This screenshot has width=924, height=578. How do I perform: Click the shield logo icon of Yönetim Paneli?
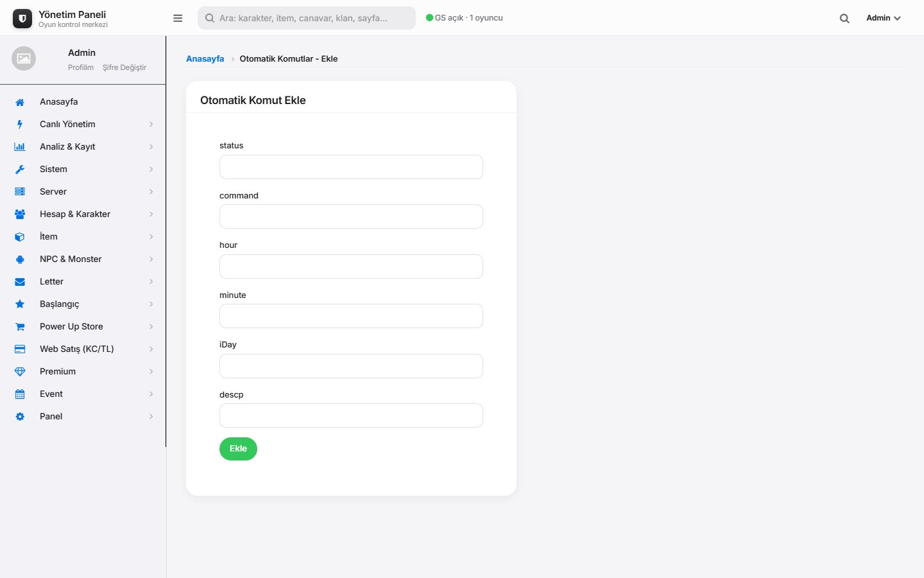pos(22,19)
